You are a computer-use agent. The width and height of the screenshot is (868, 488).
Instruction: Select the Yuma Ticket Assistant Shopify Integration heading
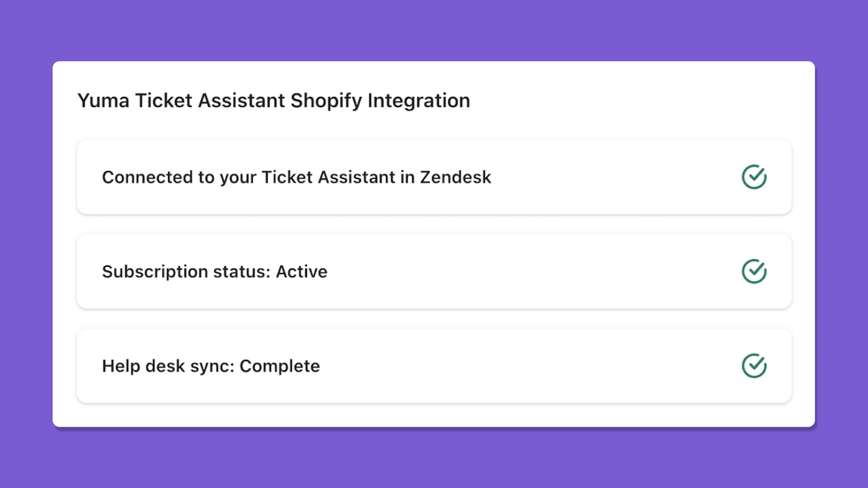273,101
